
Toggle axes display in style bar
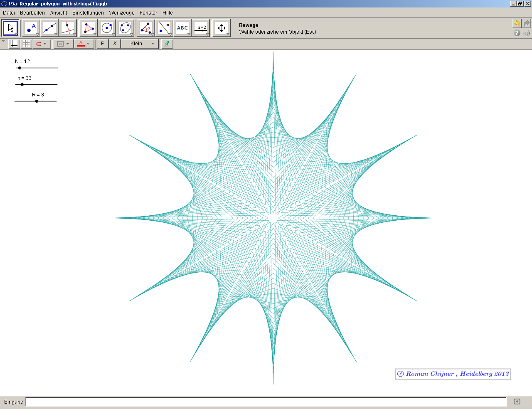(x=14, y=44)
